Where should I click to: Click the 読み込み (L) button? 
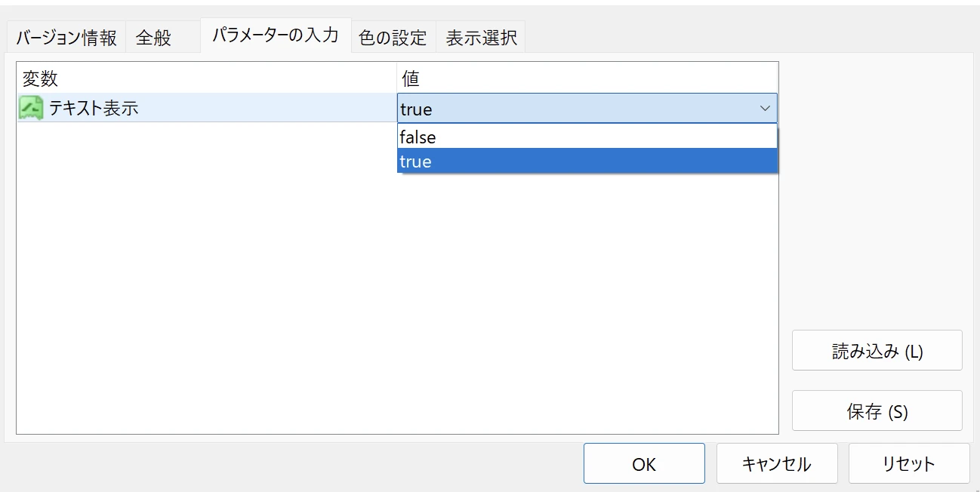click(877, 349)
